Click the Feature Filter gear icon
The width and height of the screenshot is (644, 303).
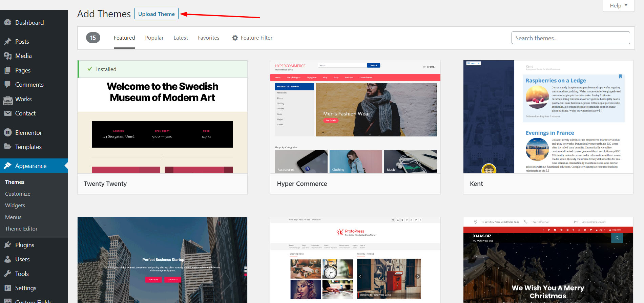[x=235, y=38]
